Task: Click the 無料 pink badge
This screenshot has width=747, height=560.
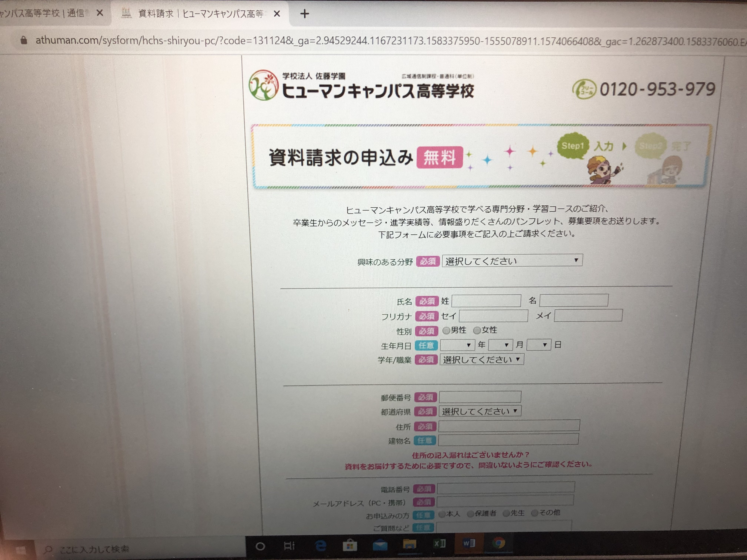Action: (440, 157)
